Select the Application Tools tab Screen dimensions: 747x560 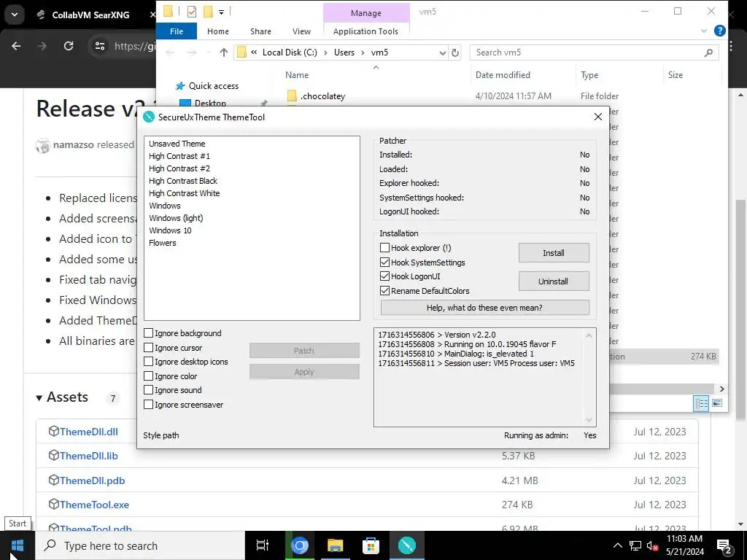click(366, 31)
